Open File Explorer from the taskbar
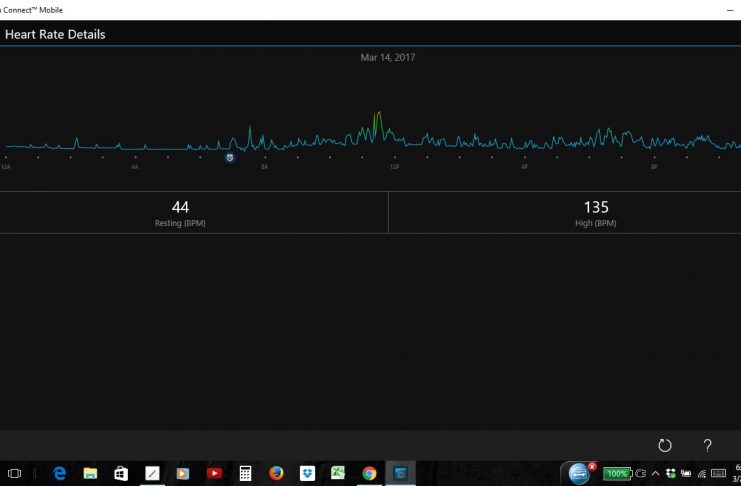The height and width of the screenshot is (486, 741). coord(90,473)
